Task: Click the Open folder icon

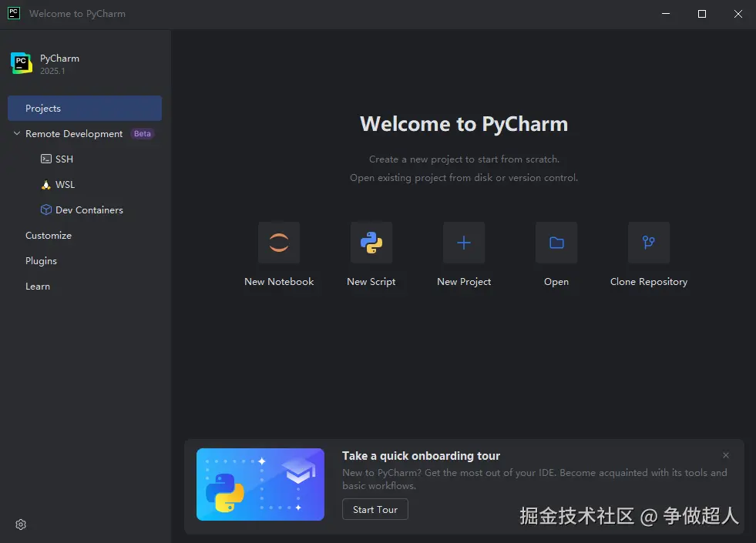Action: click(x=556, y=243)
